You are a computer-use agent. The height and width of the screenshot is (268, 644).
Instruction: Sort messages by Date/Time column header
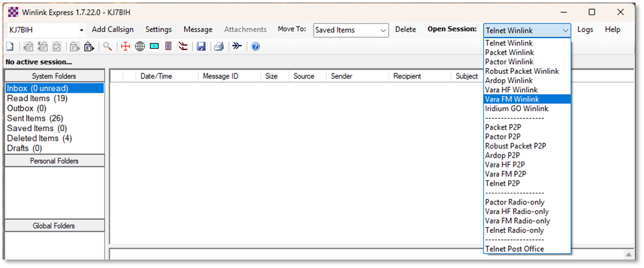pos(156,77)
